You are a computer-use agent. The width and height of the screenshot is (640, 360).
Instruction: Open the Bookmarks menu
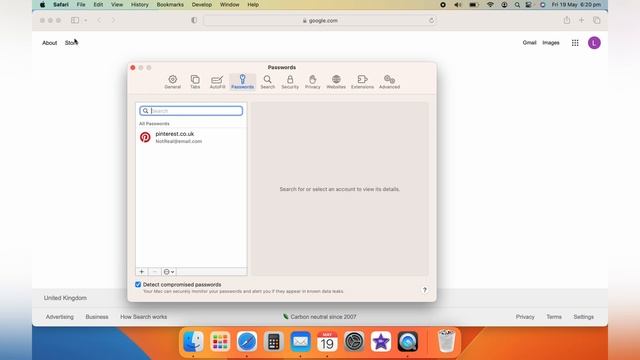point(170,4)
